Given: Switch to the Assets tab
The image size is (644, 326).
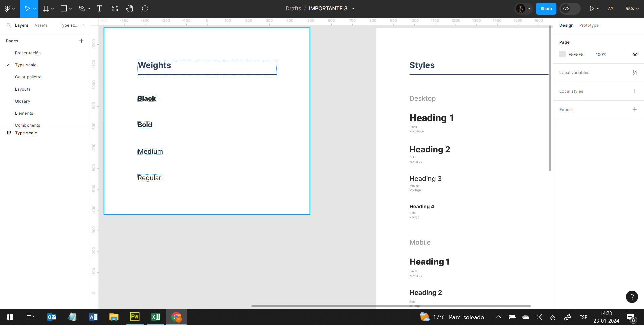Looking at the screenshot, I should point(41,25).
